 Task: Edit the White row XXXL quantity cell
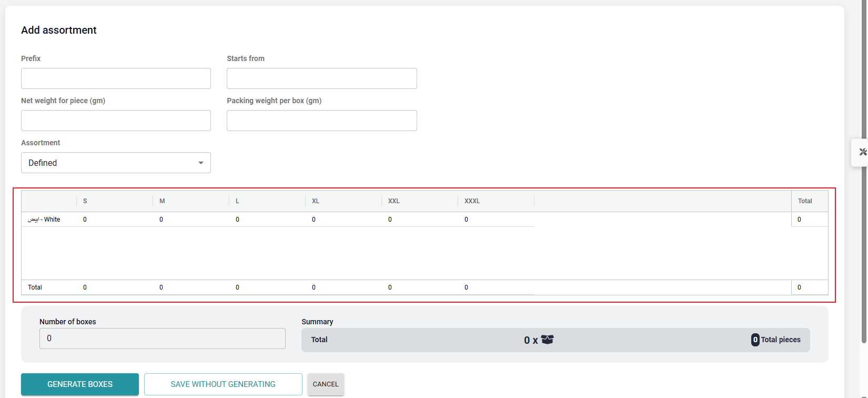pos(496,220)
